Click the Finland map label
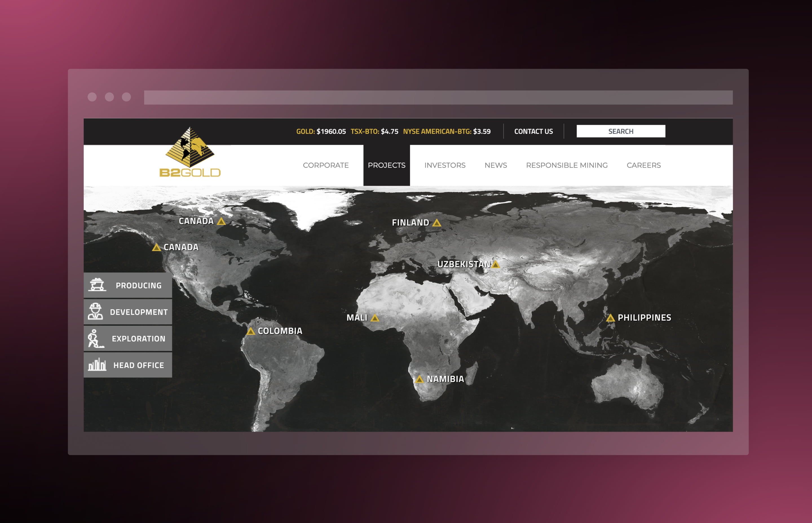 (x=411, y=223)
